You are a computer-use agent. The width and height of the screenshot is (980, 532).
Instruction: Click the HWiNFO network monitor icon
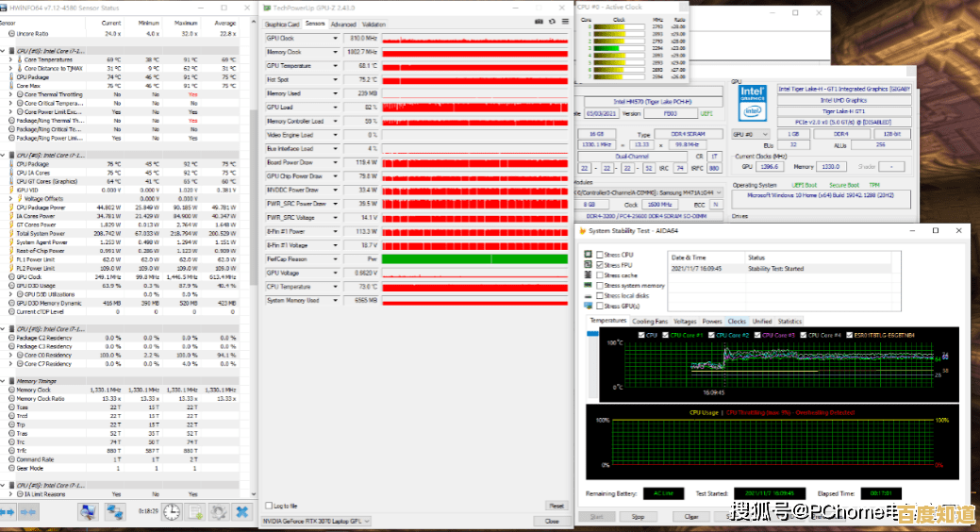115,511
